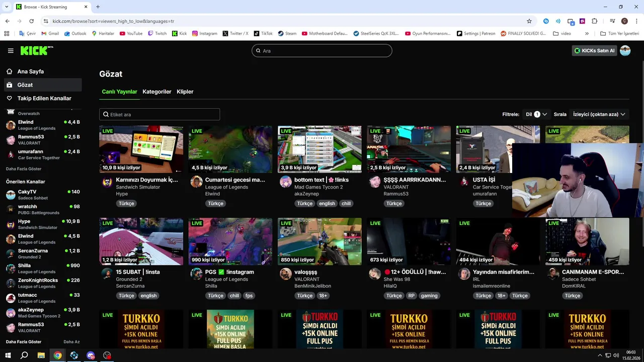Click the CakyTV avatar in Önerilen Kanallar
Screen dimensions: 644x362
[11, 195]
